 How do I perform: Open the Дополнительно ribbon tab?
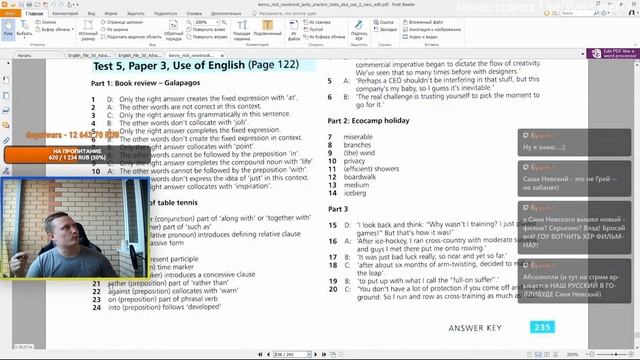click(226, 13)
